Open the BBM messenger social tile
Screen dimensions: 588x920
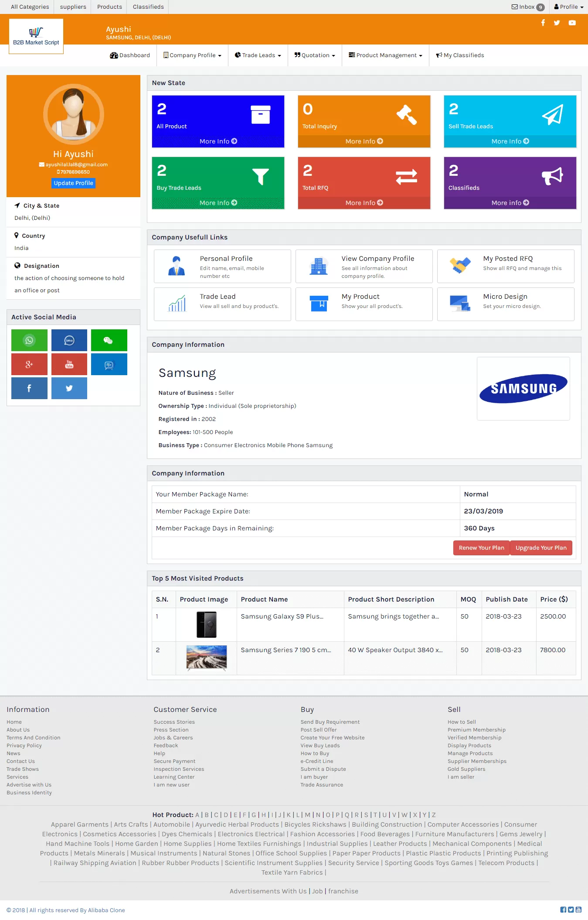click(109, 364)
